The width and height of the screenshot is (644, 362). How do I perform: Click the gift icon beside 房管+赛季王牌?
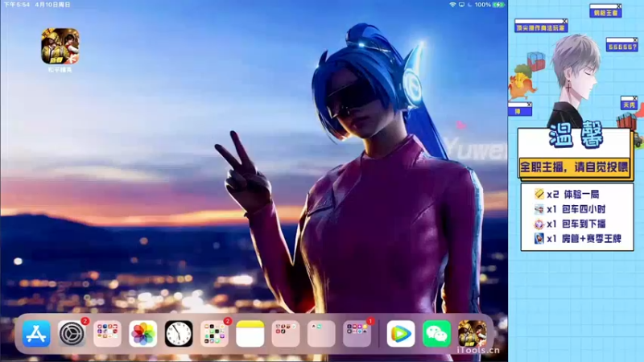[539, 238]
